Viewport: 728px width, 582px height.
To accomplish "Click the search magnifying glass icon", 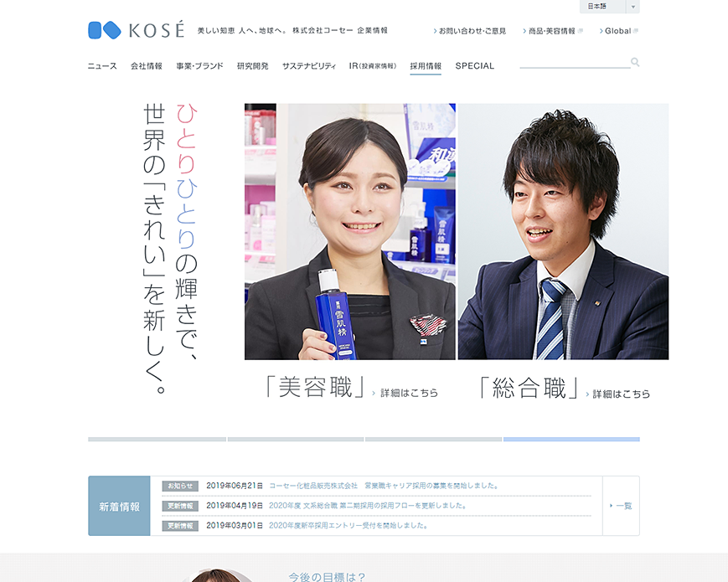I will tap(635, 62).
